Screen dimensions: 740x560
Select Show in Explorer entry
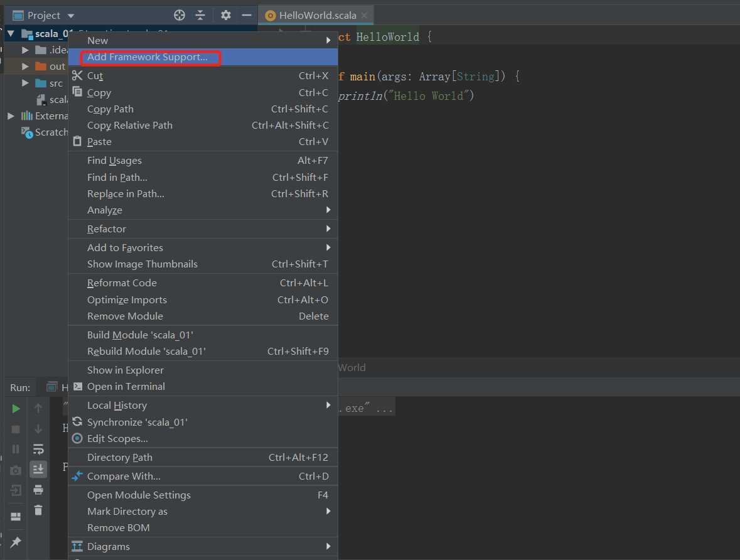point(203,370)
